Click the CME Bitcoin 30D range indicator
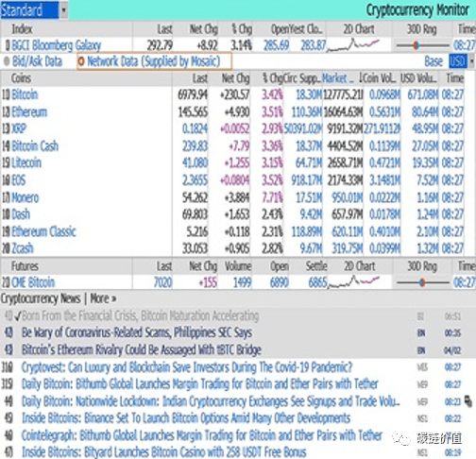This screenshot has height=459, width=476. point(422,282)
